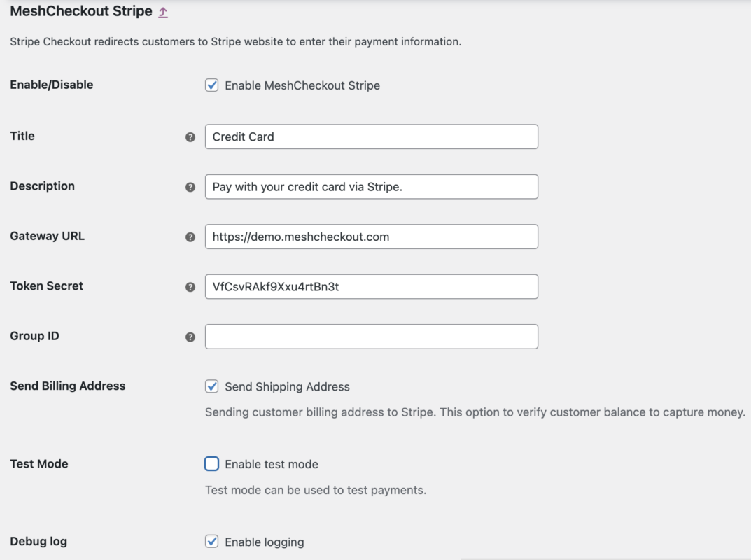Viewport: 751px width, 560px height.
Task: Disable the Enable logging checkbox
Action: click(x=211, y=542)
